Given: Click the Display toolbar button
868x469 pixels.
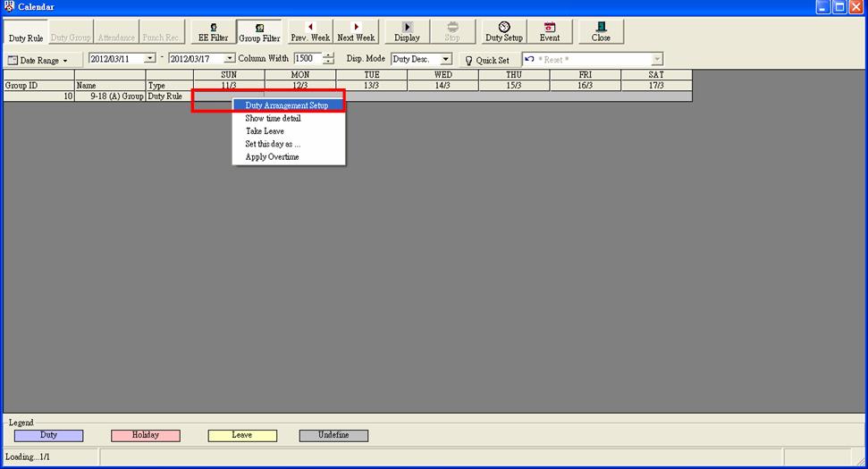Looking at the screenshot, I should [407, 32].
